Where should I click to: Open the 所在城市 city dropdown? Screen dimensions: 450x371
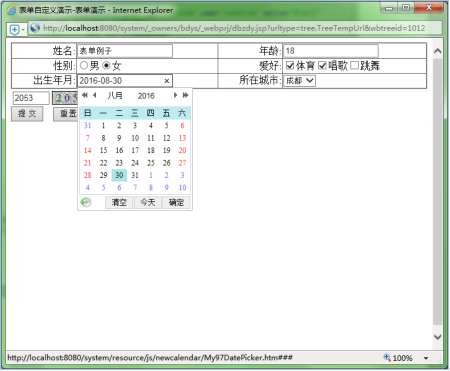[299, 81]
